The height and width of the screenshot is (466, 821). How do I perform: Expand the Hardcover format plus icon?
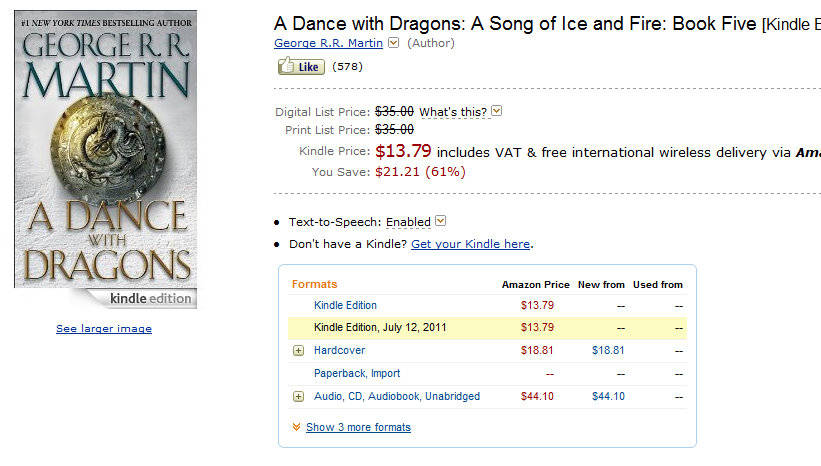pyautogui.click(x=298, y=350)
